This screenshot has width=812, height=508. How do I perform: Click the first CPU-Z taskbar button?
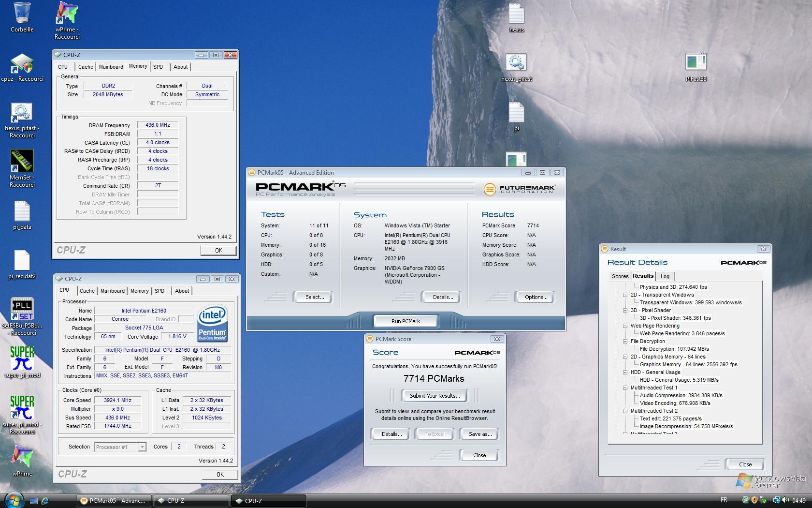pos(191,501)
